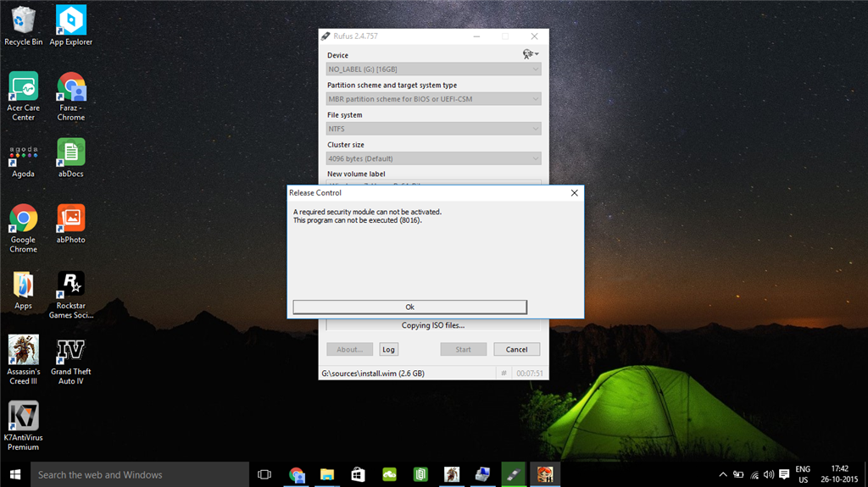Launch the Grand Theft Auto IV shortcut
Viewport: 868px width, 487px height.
tap(71, 360)
